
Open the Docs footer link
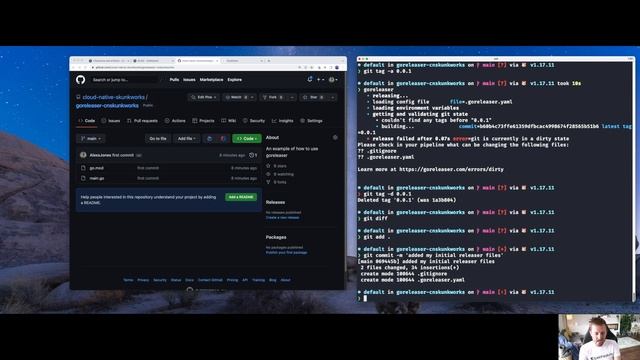(x=189, y=280)
